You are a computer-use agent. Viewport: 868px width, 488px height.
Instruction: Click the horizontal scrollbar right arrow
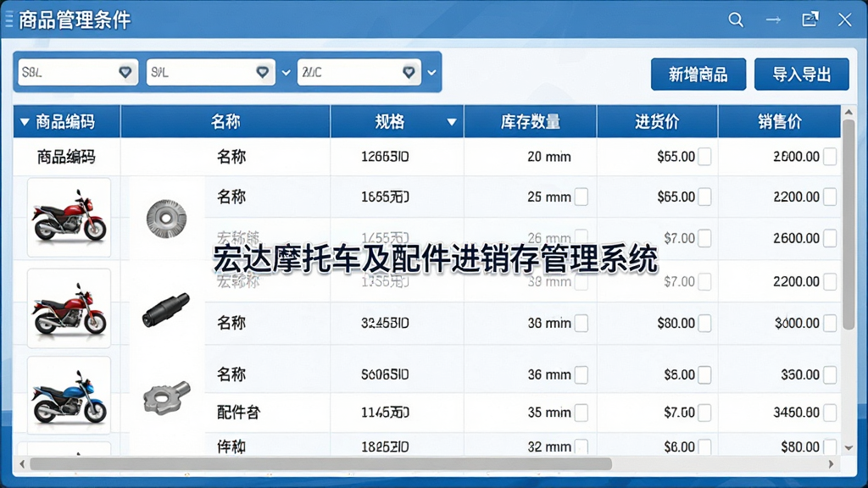click(831, 464)
